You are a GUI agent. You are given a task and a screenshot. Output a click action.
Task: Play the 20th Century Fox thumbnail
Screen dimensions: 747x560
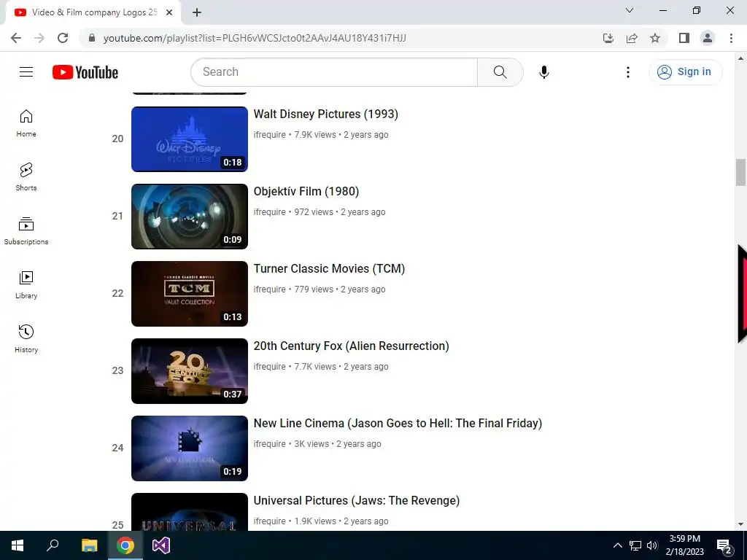tap(190, 371)
